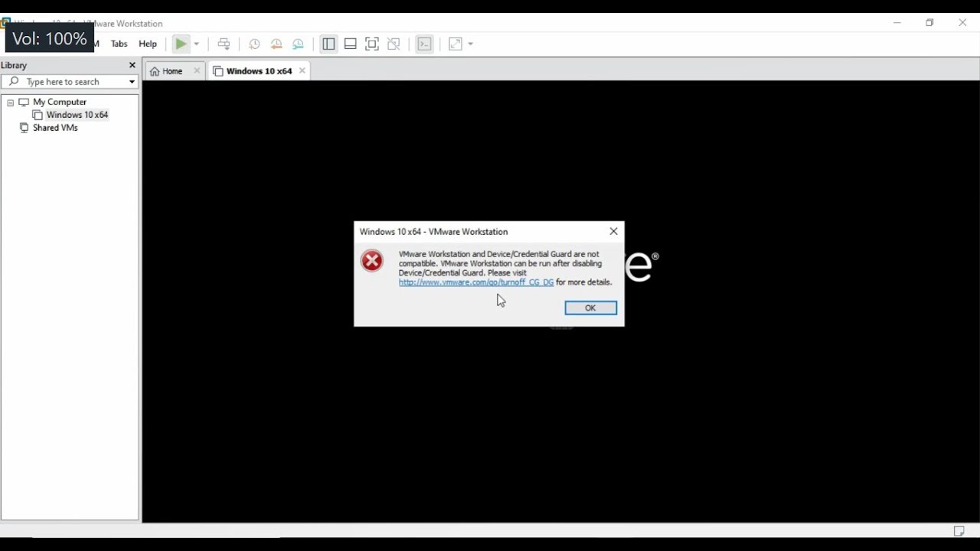Click the red error icon in dialog

tap(372, 261)
